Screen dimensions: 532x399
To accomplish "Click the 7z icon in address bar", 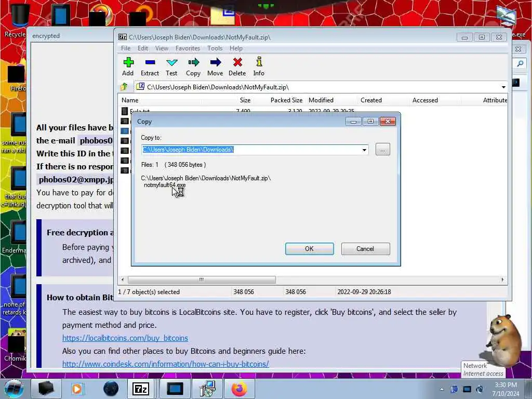I will click(x=140, y=87).
